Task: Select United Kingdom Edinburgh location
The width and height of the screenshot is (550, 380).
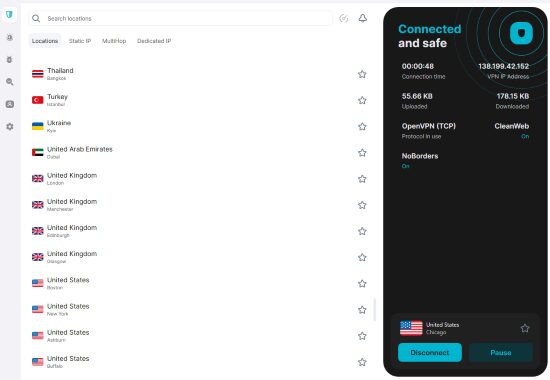Action: [x=199, y=231]
